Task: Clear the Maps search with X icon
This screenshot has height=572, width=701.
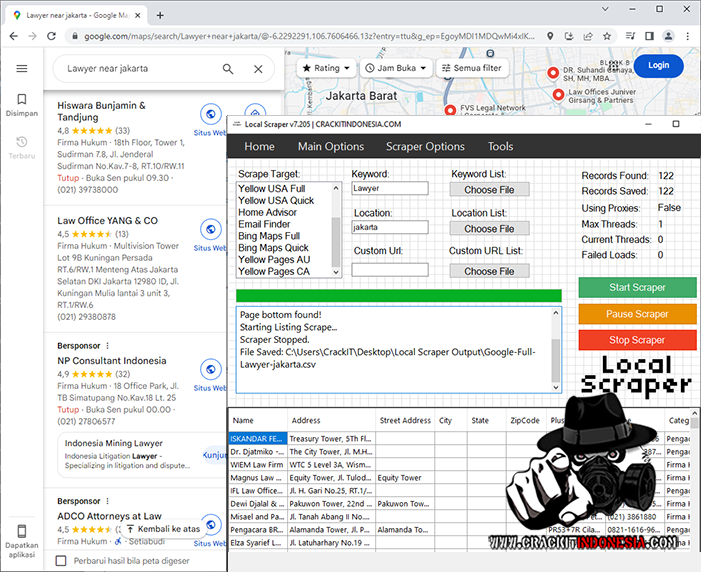Action: pos(258,69)
